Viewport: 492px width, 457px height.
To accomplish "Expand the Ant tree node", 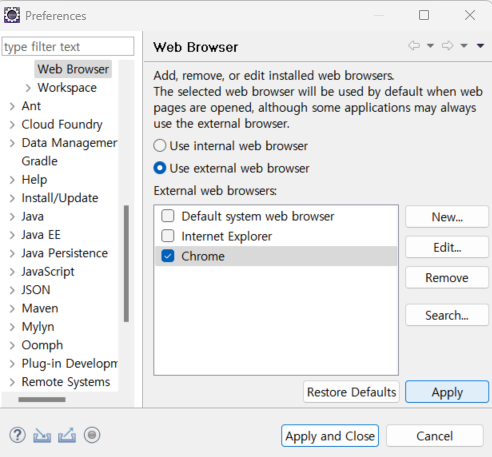I will [x=12, y=106].
